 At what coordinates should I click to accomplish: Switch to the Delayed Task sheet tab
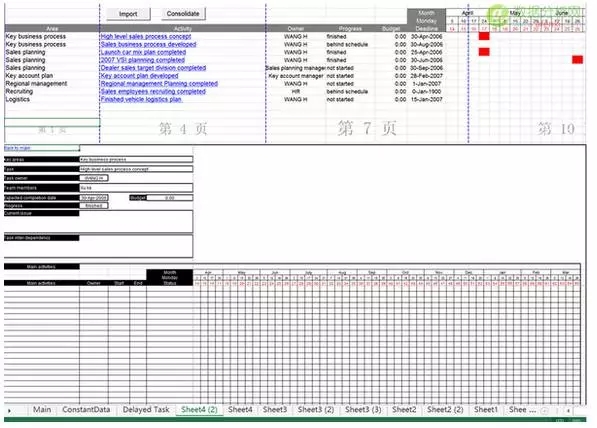click(x=146, y=410)
